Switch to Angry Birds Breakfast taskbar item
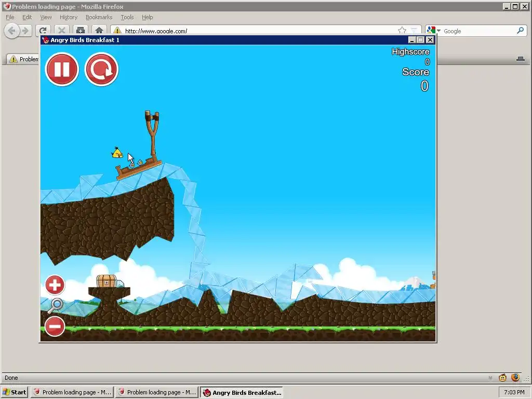The width and height of the screenshot is (532, 399). 242,392
